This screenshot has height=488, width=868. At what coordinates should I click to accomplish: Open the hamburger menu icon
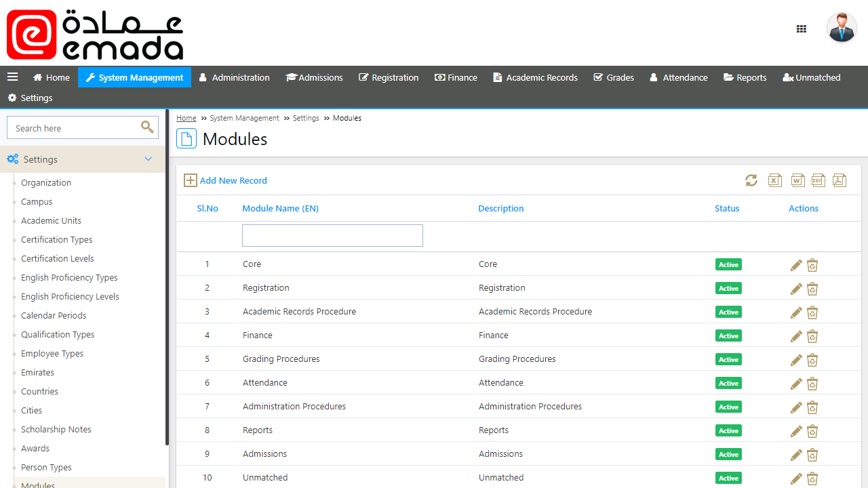point(12,77)
